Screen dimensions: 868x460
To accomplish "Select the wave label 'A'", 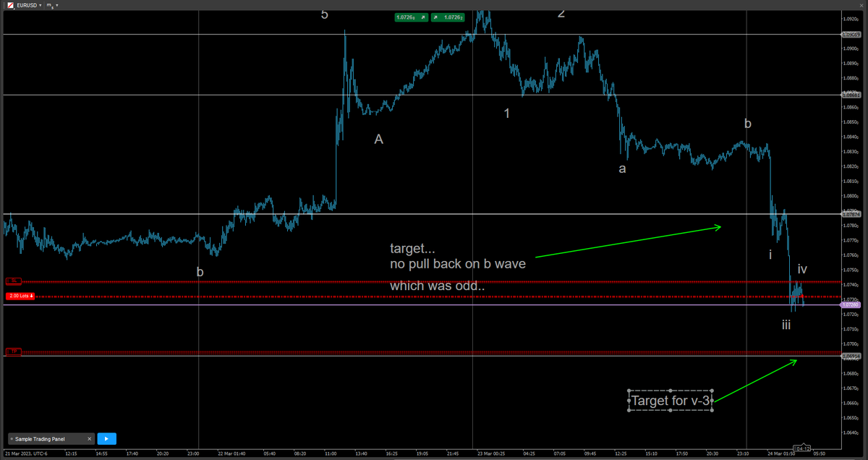I will tap(378, 140).
